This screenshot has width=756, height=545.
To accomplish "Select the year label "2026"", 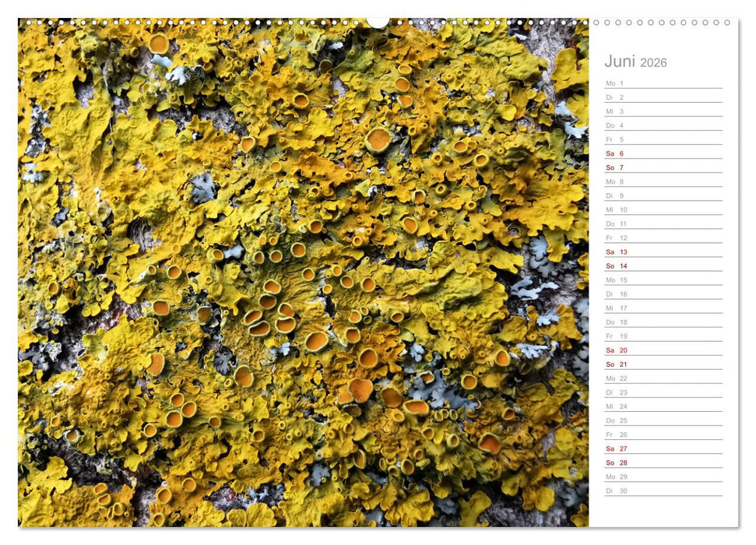I will 654,62.
